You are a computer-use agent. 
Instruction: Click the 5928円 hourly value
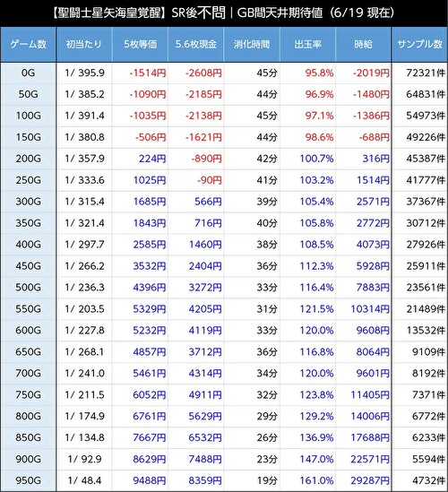[373, 266]
